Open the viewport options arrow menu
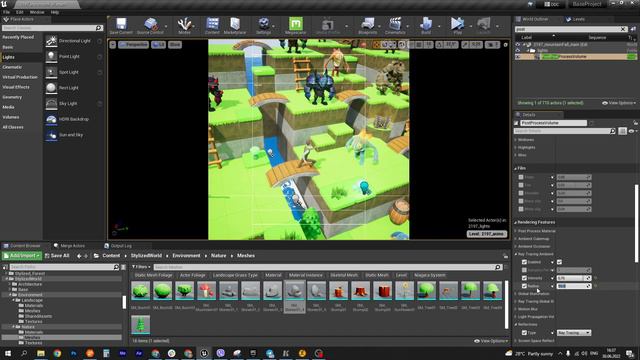The height and width of the screenshot is (360, 640). coord(113,44)
